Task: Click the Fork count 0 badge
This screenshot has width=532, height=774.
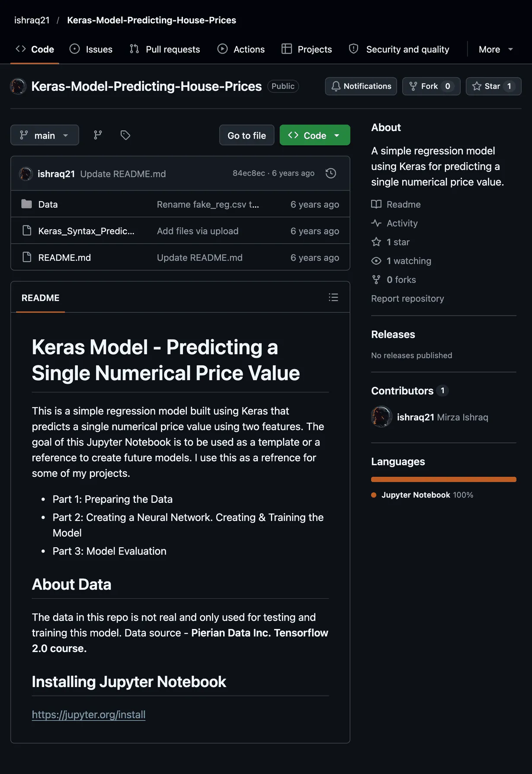Action: 448,86
